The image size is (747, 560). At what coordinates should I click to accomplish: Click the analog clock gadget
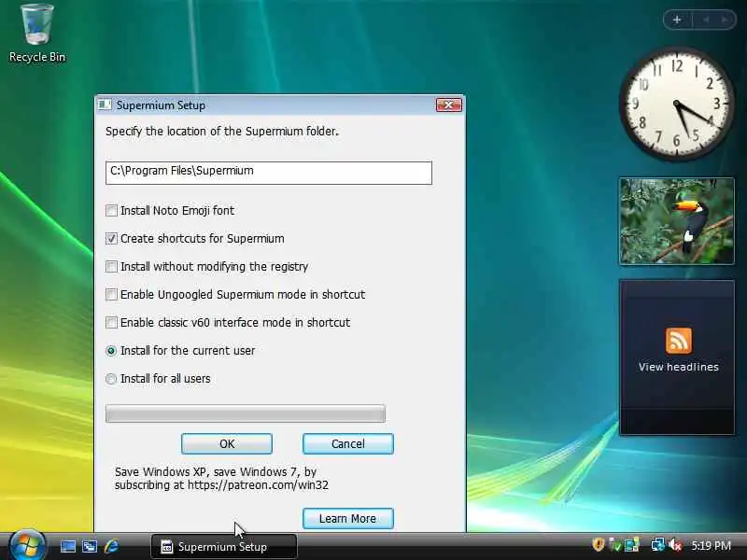click(x=676, y=104)
